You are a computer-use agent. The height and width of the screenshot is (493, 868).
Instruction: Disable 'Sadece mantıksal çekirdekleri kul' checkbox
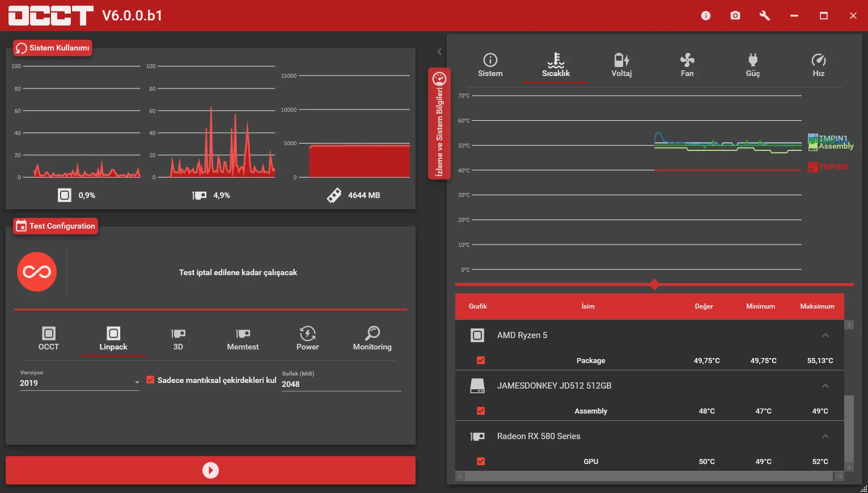tap(150, 380)
